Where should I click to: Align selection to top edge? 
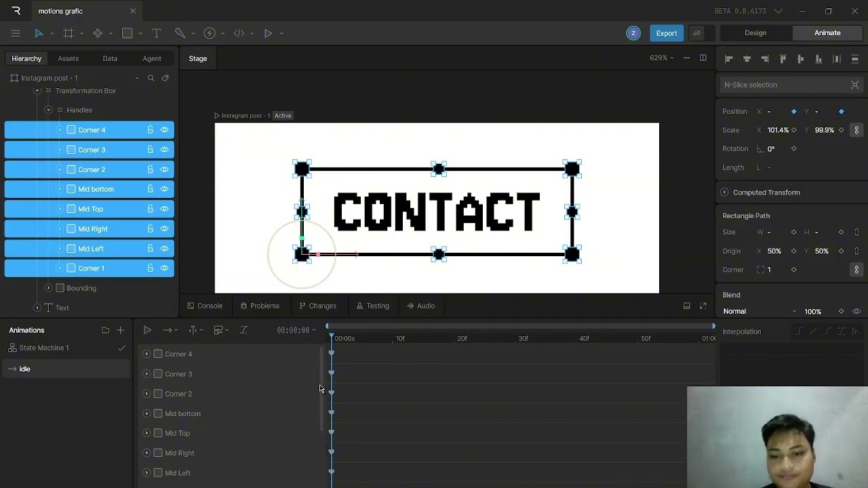point(783,59)
